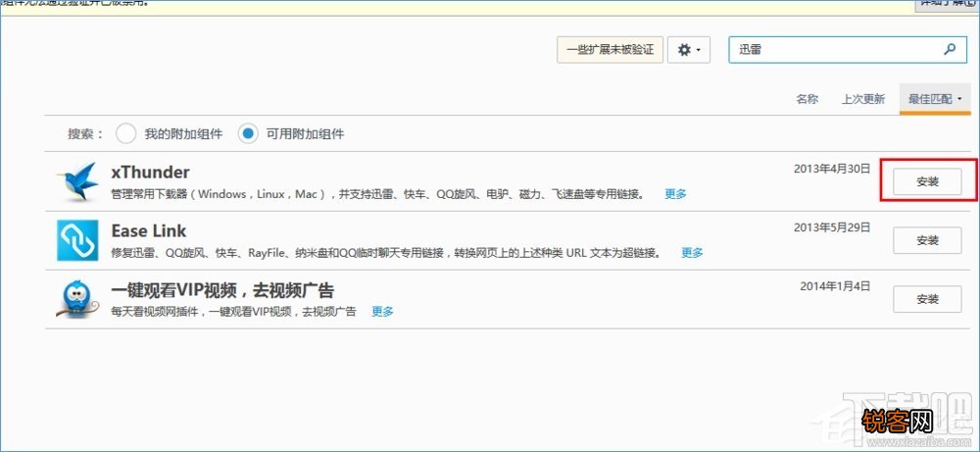Click the Ease Link description text
This screenshot has width=980, height=452.
click(386, 253)
